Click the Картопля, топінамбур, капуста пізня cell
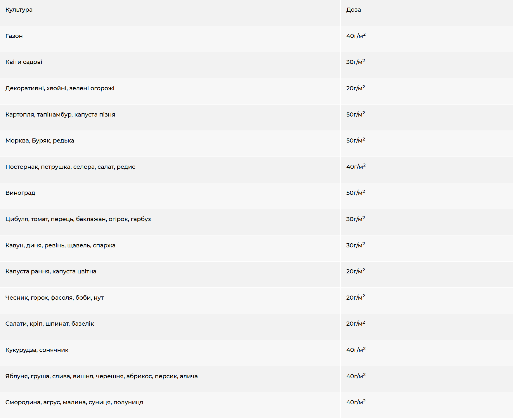The height and width of the screenshot is (420, 513). 60,115
